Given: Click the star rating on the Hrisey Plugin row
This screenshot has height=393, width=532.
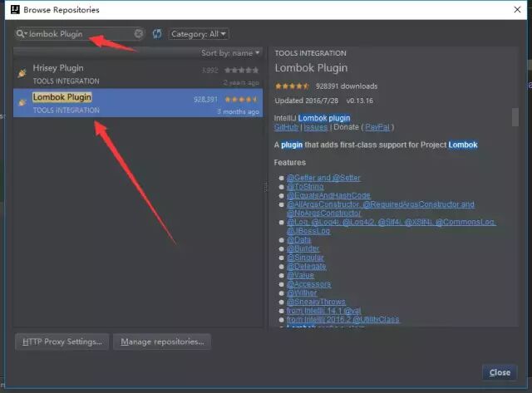Looking at the screenshot, I should click(x=242, y=70).
